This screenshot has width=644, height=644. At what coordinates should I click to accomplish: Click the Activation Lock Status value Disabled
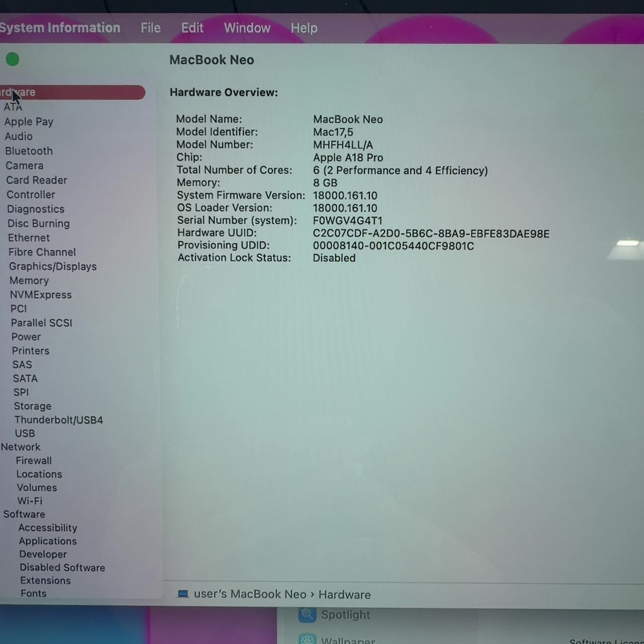click(334, 258)
